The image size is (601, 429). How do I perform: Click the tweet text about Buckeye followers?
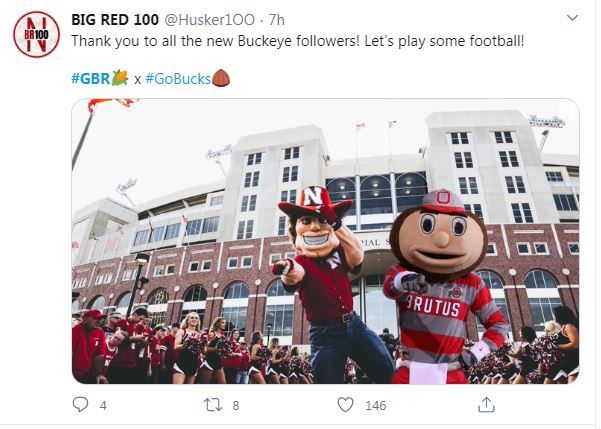pyautogui.click(x=297, y=42)
